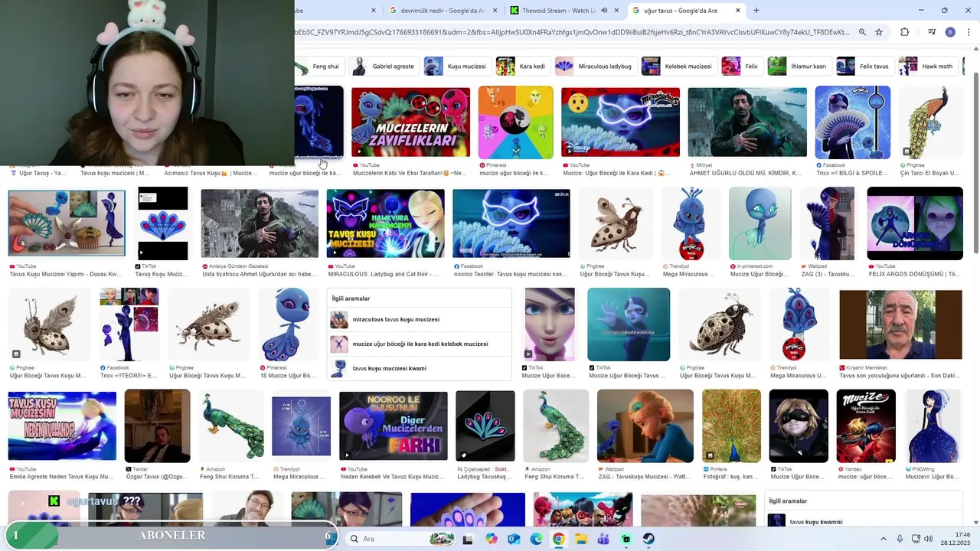Launch Copilot from the taskbar
This screenshot has height=551, width=980.
(x=492, y=539)
